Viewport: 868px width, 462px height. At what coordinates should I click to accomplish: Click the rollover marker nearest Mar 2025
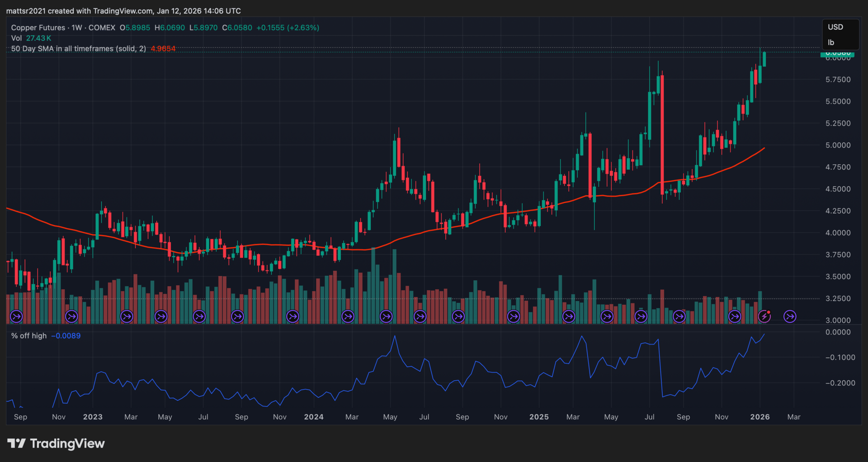569,316
